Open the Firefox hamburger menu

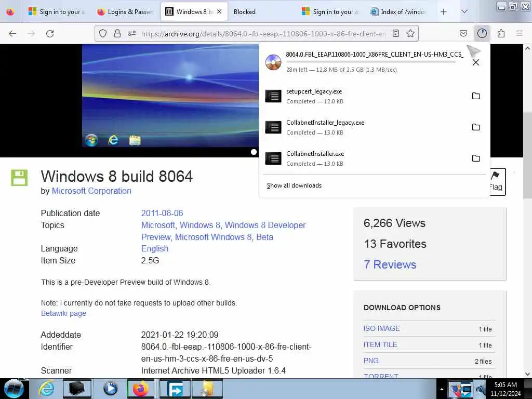(x=520, y=33)
